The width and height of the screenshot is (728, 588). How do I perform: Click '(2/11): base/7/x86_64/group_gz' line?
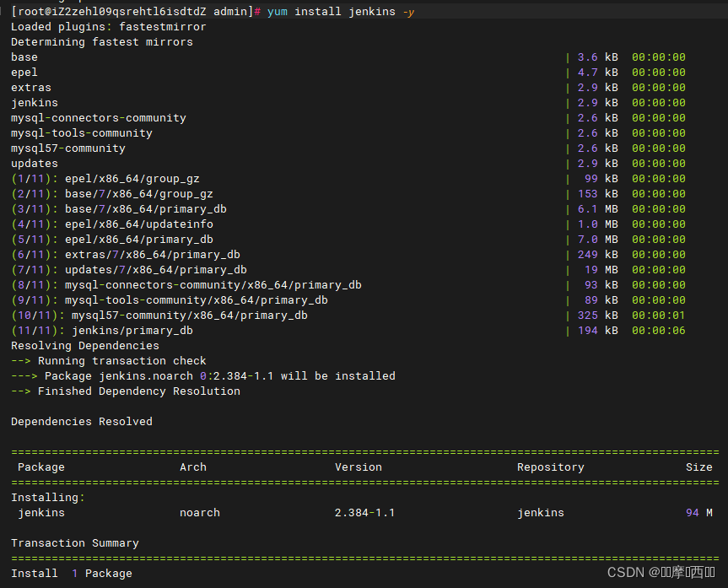[348, 194]
